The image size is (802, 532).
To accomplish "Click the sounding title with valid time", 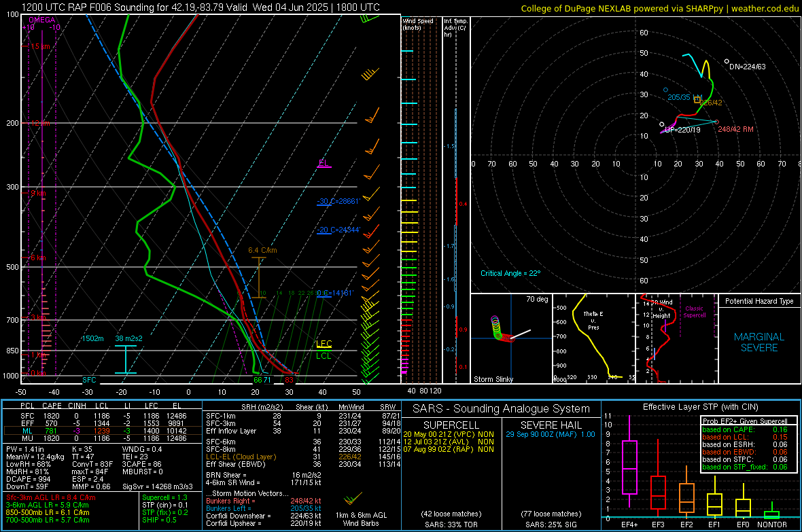I will pos(201,7).
